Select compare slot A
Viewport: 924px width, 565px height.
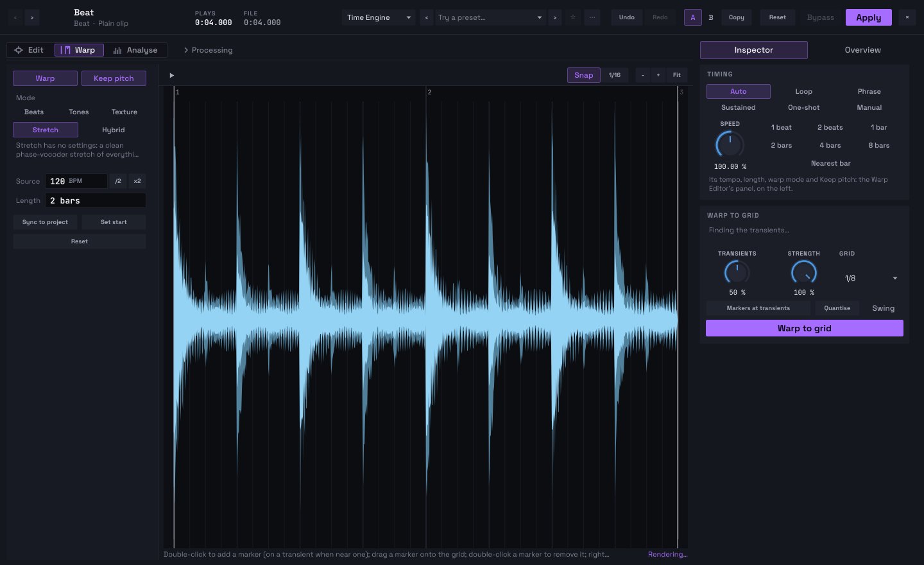click(x=693, y=18)
